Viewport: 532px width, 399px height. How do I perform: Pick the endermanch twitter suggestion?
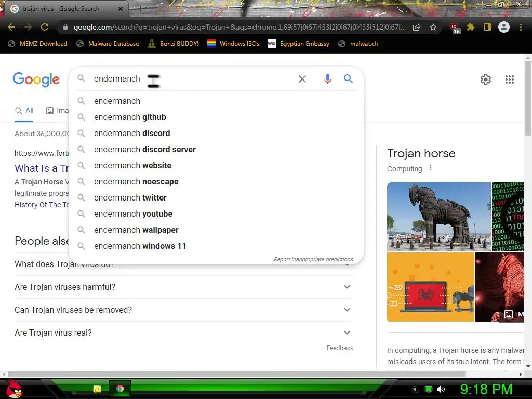(x=216, y=198)
